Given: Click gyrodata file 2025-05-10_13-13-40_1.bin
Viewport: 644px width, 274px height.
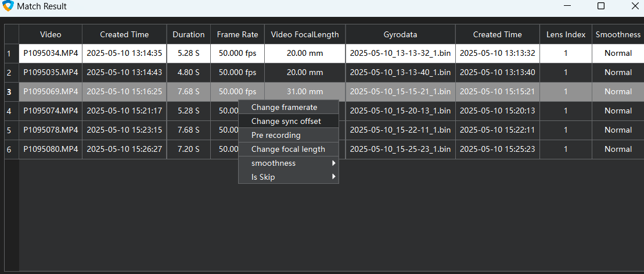Looking at the screenshot, I should 400,73.
